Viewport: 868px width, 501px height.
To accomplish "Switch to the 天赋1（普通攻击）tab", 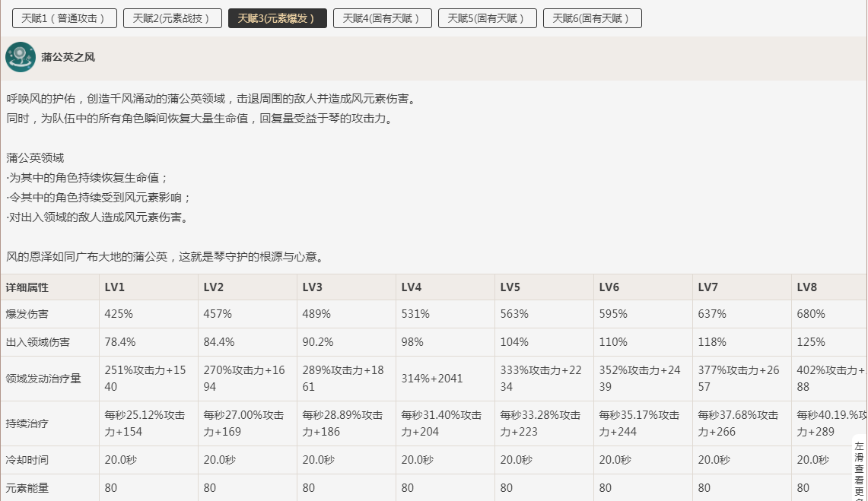I will click(x=64, y=18).
